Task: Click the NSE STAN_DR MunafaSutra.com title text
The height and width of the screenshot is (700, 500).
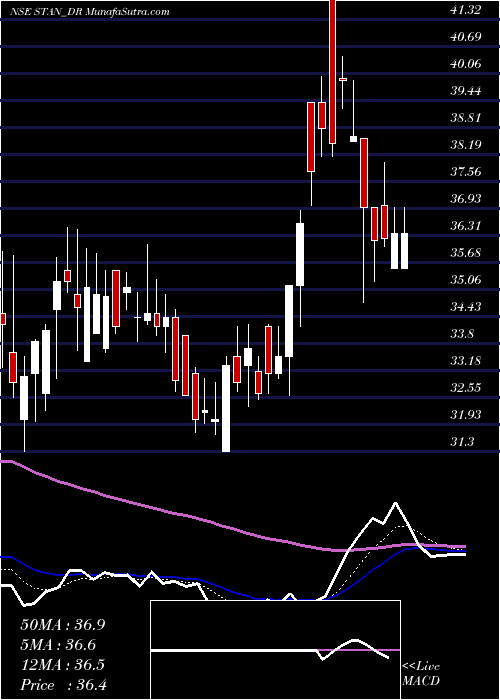Action: click(x=90, y=12)
